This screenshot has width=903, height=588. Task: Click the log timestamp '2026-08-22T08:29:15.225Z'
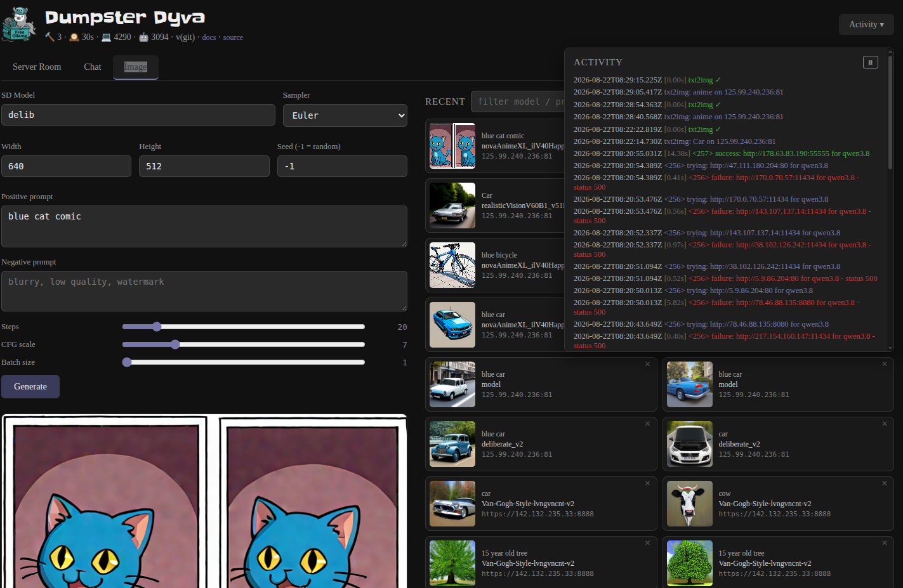click(617, 80)
